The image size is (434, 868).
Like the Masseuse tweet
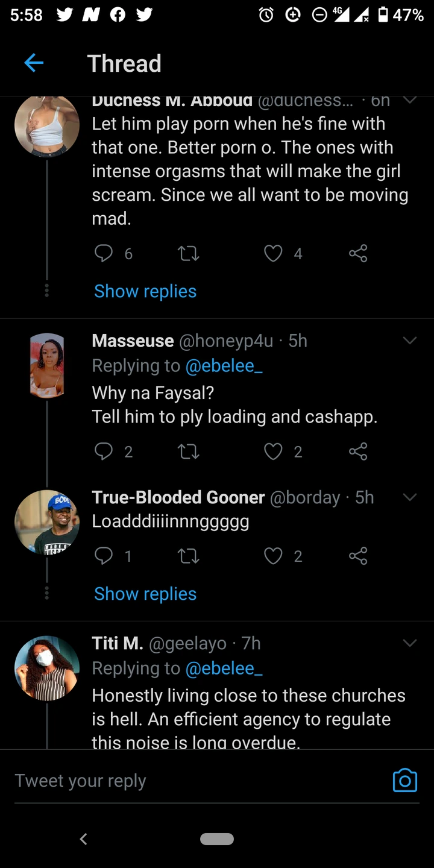pyautogui.click(x=274, y=451)
